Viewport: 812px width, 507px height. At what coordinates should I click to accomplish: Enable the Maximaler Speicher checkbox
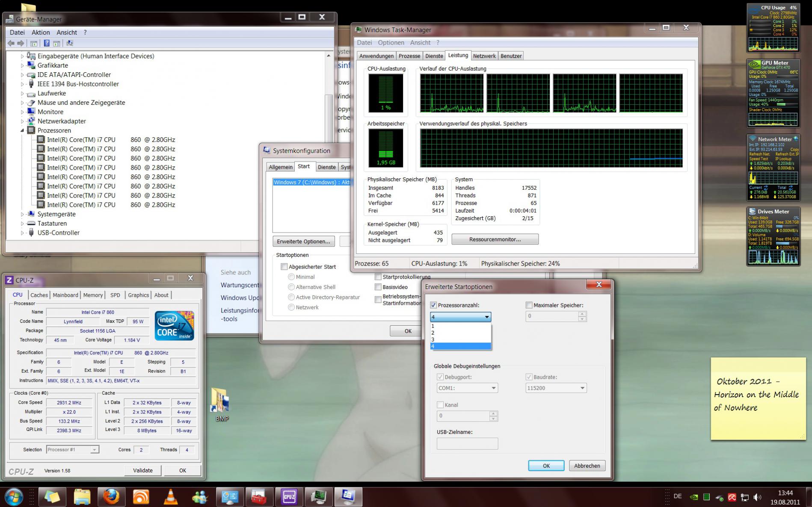point(529,305)
